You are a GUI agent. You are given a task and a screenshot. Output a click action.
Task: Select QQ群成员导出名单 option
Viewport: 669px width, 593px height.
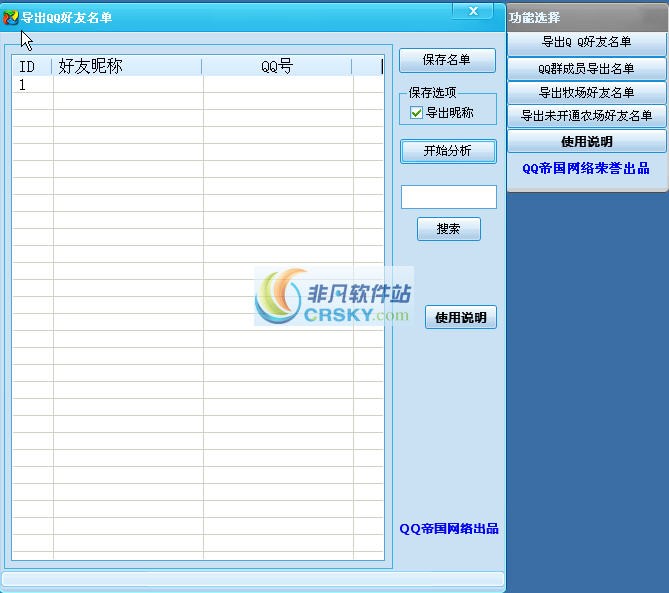[x=587, y=68]
